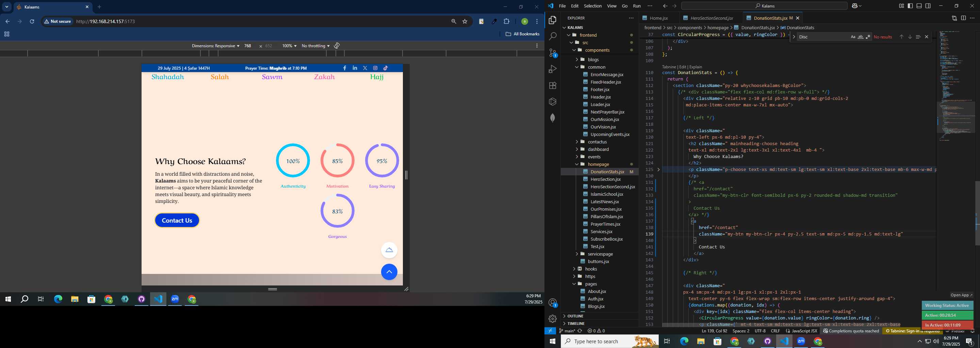
Task: Open the 100% zoom dropdown in device toolbar
Action: point(289,46)
